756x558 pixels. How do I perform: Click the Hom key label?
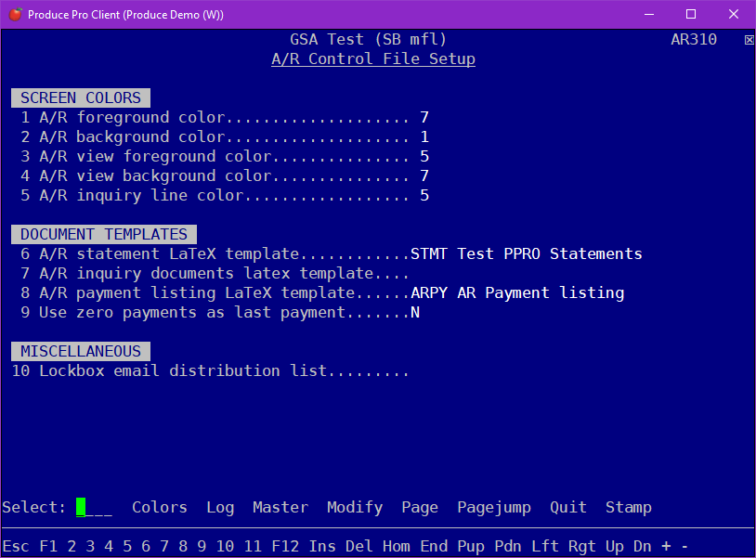397,547
